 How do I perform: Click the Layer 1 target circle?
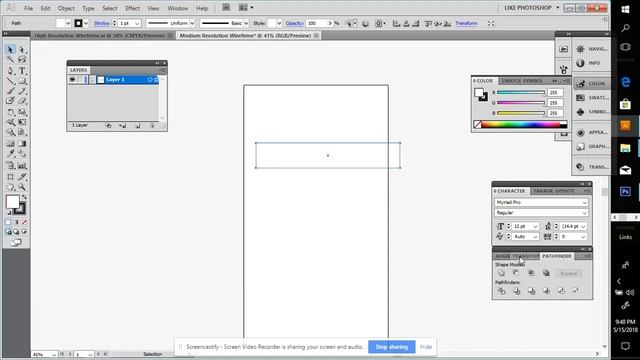click(x=150, y=80)
